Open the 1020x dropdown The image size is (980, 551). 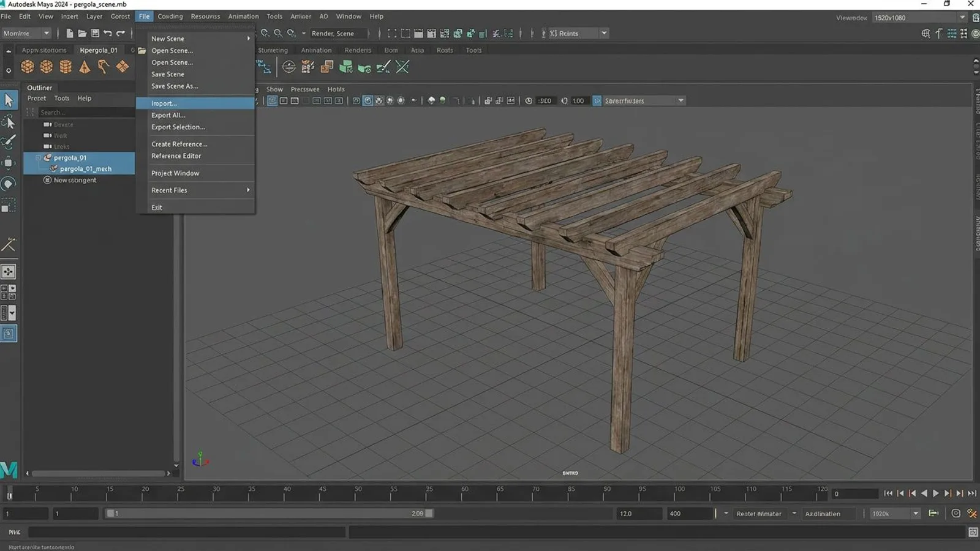pyautogui.click(x=895, y=514)
